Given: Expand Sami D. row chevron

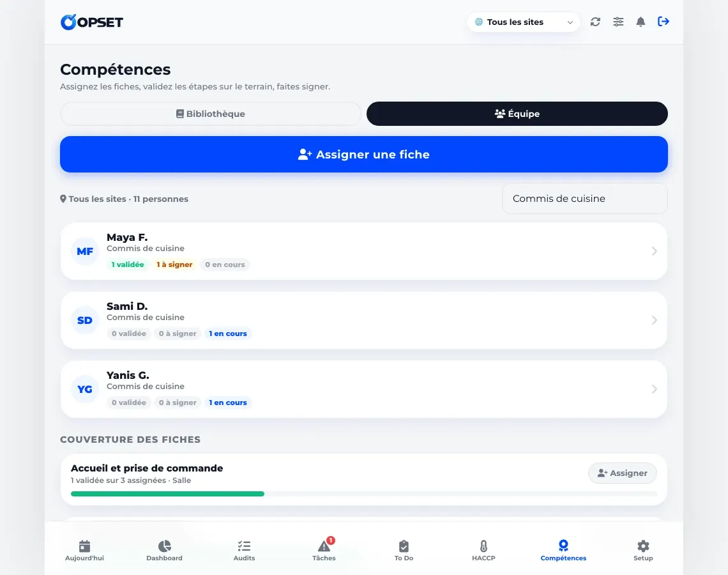Looking at the screenshot, I should click(x=654, y=321).
